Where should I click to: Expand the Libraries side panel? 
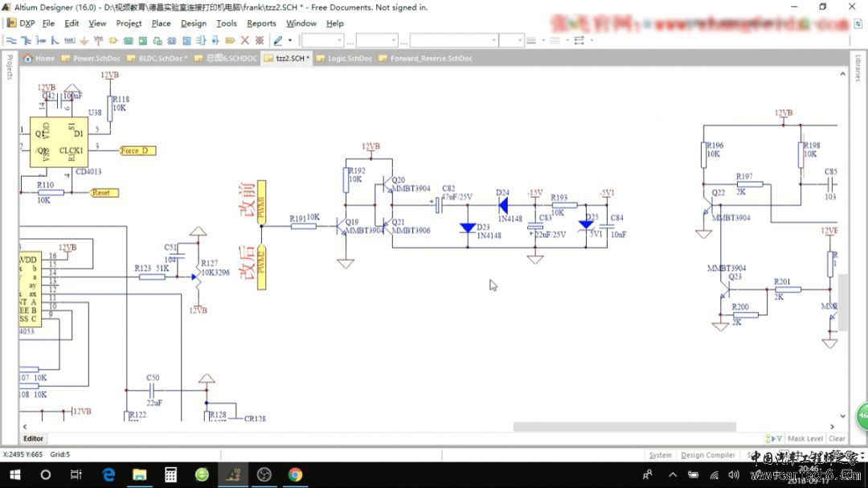pos(858,68)
